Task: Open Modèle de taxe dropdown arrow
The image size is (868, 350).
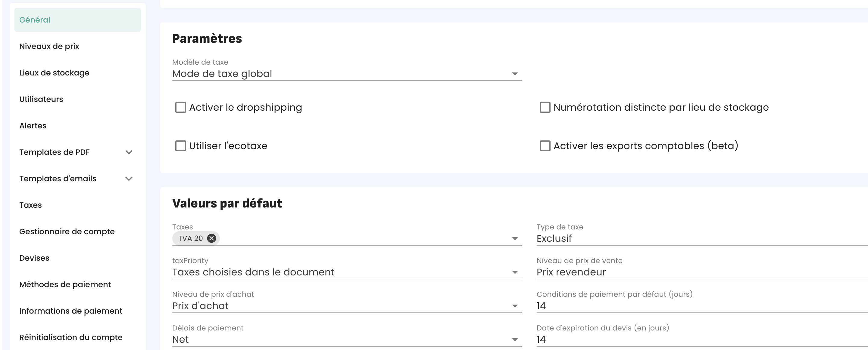Action: (514, 74)
